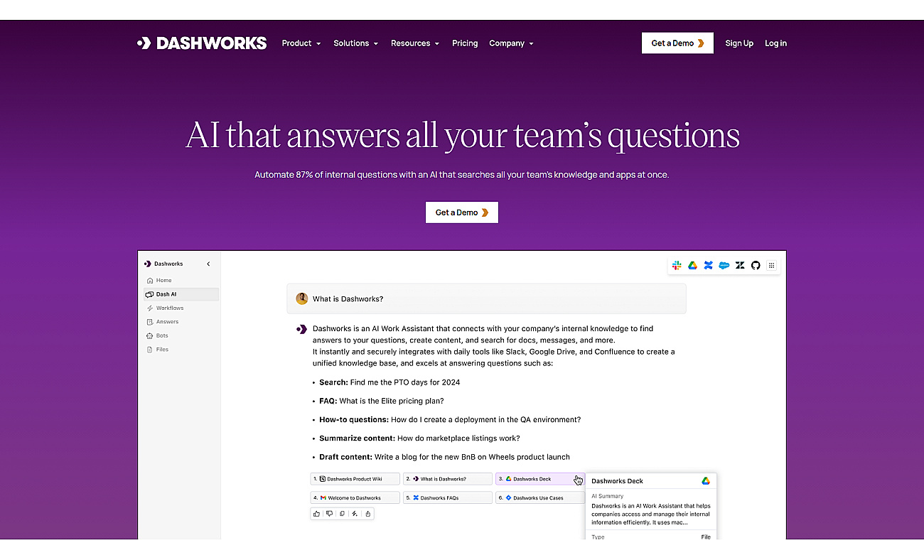
Task: Click the thumbs up feedback icon
Action: (x=317, y=513)
